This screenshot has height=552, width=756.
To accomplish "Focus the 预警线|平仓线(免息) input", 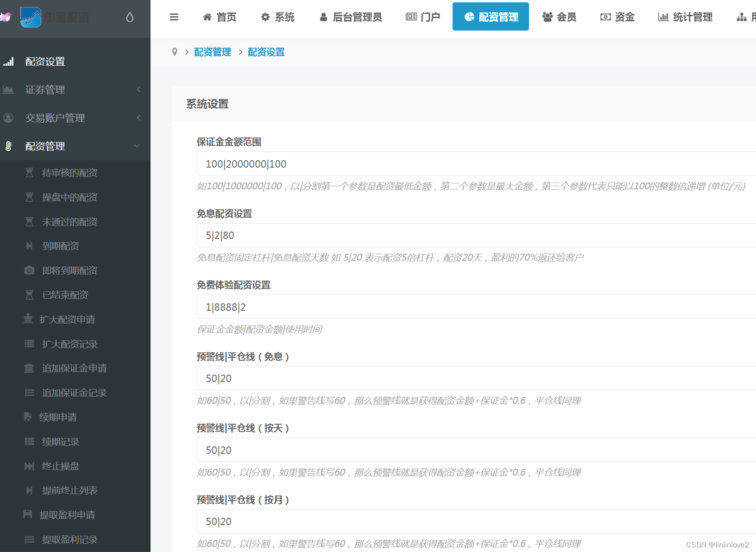I will (x=476, y=378).
